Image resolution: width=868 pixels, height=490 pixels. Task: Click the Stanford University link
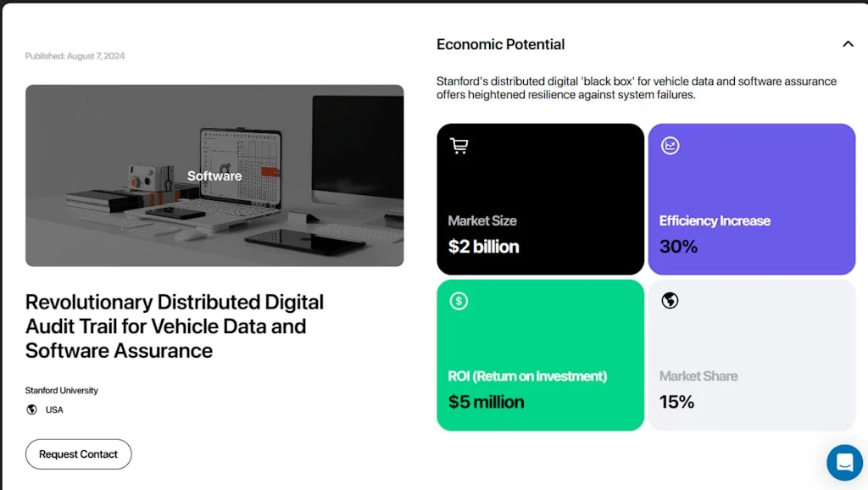coord(62,391)
